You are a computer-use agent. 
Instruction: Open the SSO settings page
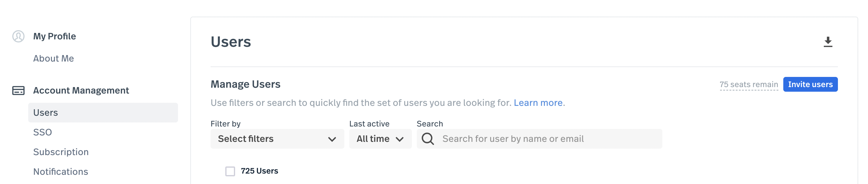tap(42, 132)
